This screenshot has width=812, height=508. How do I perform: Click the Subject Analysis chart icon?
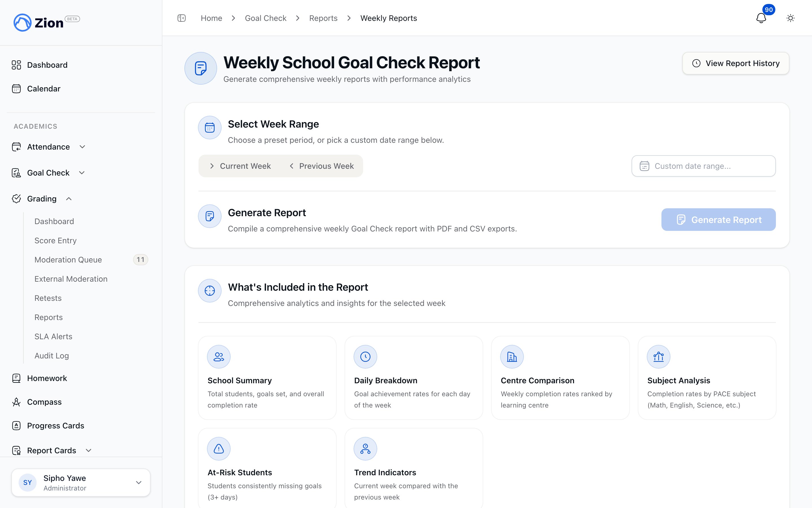[x=659, y=357]
